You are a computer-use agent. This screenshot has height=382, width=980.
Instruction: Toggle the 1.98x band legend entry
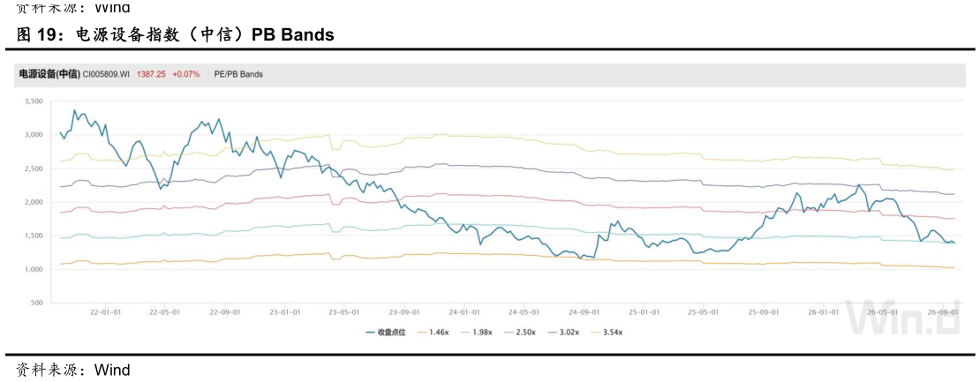[474, 333]
